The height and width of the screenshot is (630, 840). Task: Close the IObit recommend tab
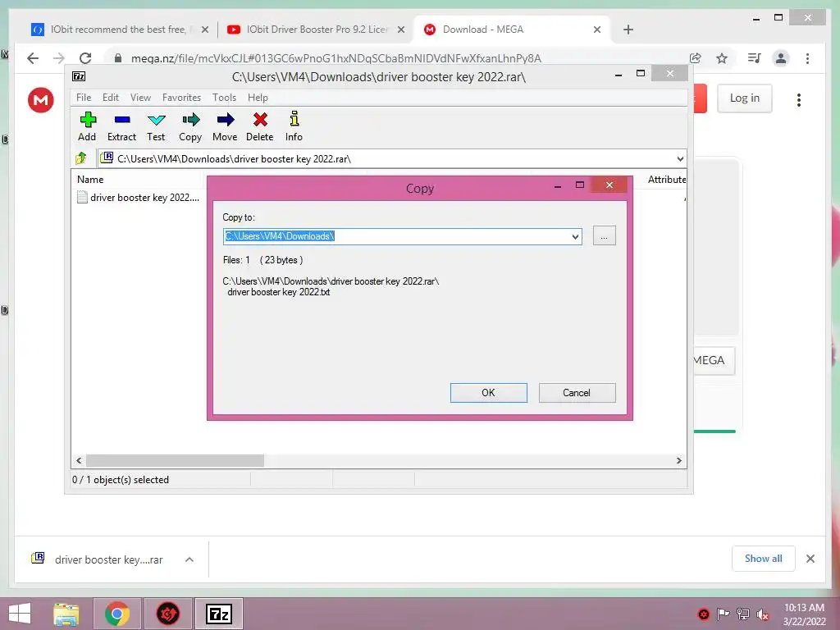(204, 30)
